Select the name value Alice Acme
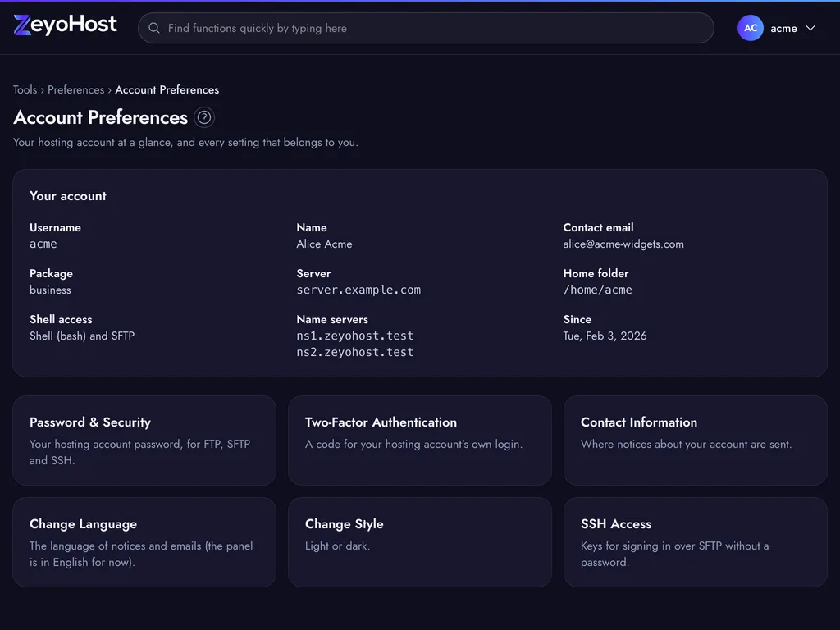Viewport: 840px width, 630px height. point(324,244)
